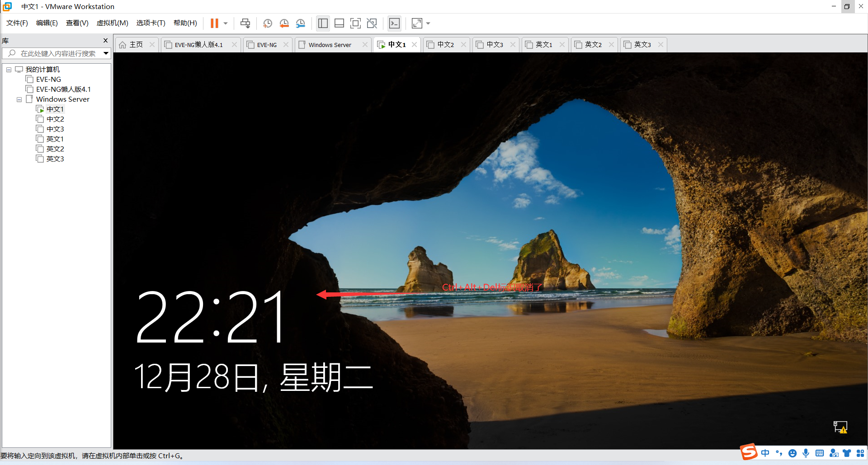
Task: Revert the VM to its snapshot
Action: click(284, 23)
